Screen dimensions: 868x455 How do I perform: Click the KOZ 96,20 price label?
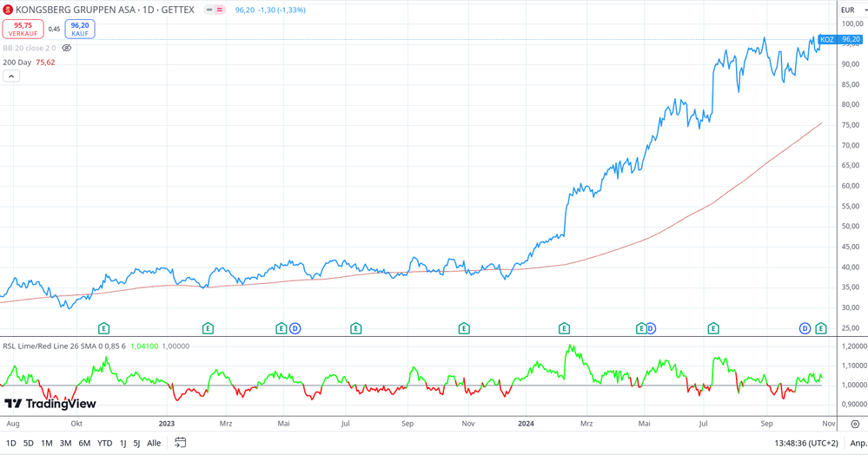point(840,40)
